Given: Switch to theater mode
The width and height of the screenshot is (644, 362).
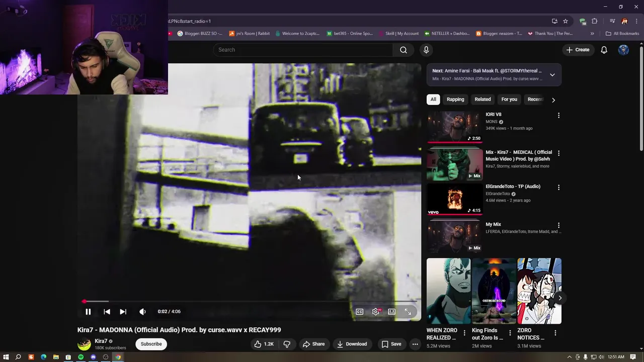Looking at the screenshot, I should (x=391, y=312).
